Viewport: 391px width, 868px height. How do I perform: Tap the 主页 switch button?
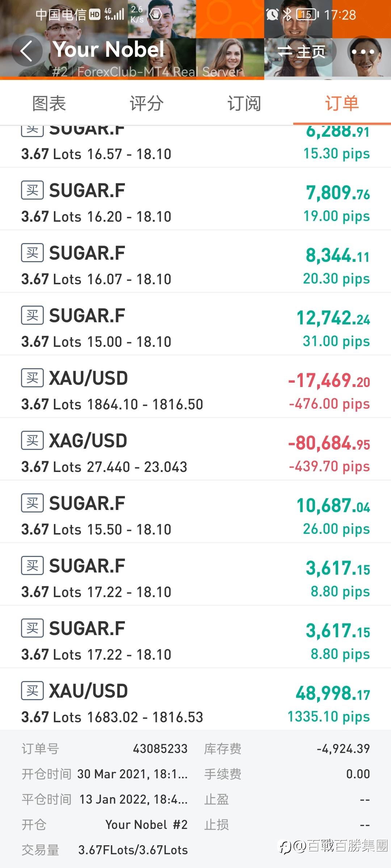point(301,52)
